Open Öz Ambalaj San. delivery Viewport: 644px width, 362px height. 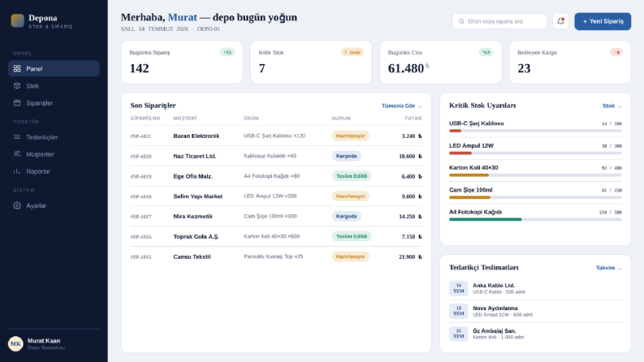point(535,334)
